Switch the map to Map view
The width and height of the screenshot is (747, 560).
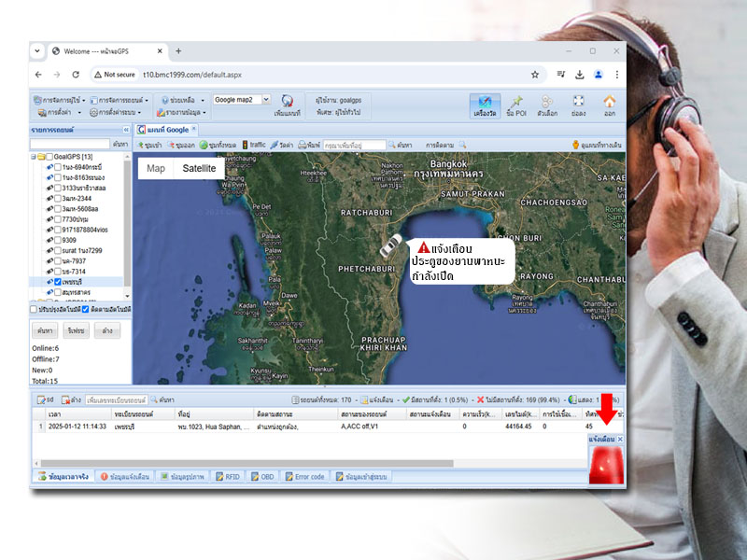[156, 169]
